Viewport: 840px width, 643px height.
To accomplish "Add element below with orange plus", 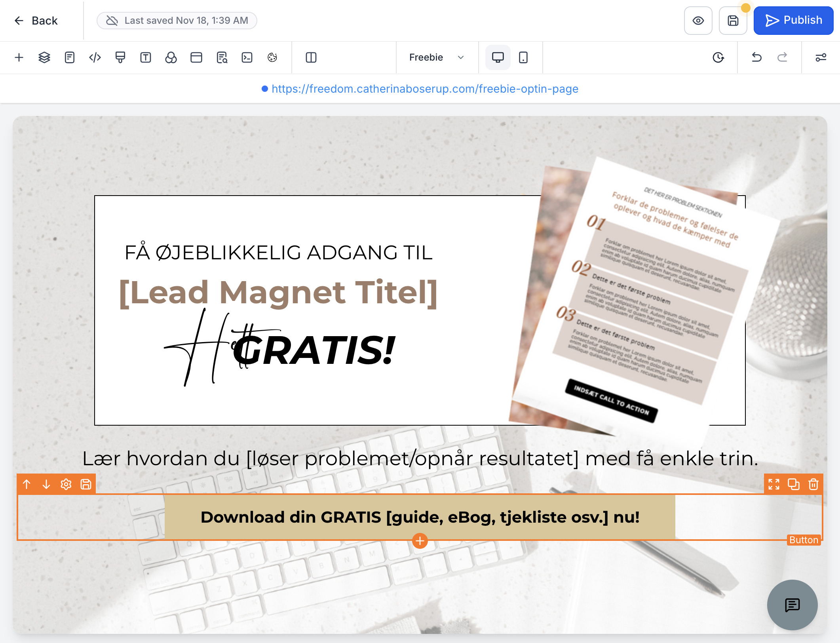I will coord(420,541).
